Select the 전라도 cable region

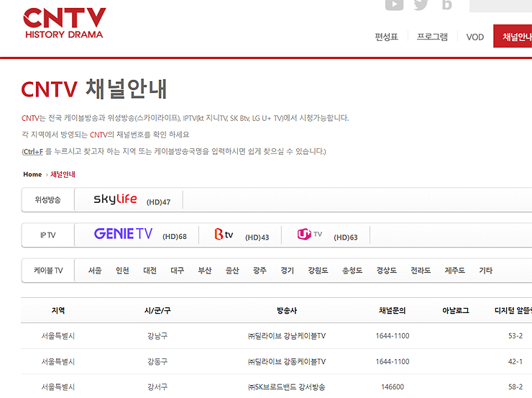[421, 271]
